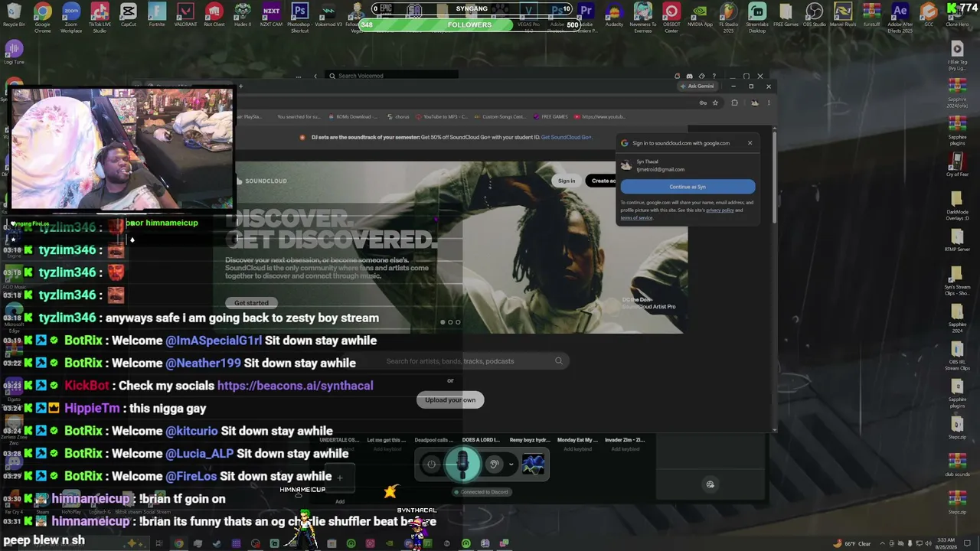The width and height of the screenshot is (980, 551).
Task: Open the NZXT CAM desktop shortcut
Action: (x=271, y=14)
